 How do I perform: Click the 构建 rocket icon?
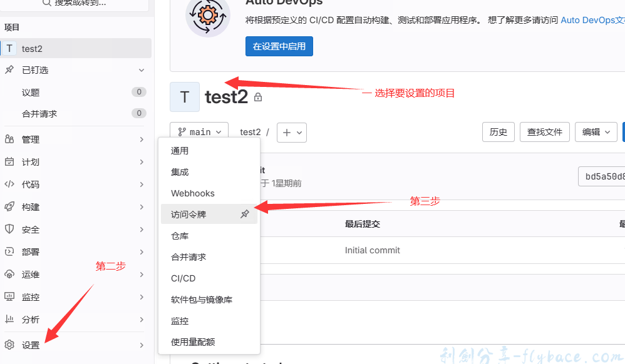point(9,206)
